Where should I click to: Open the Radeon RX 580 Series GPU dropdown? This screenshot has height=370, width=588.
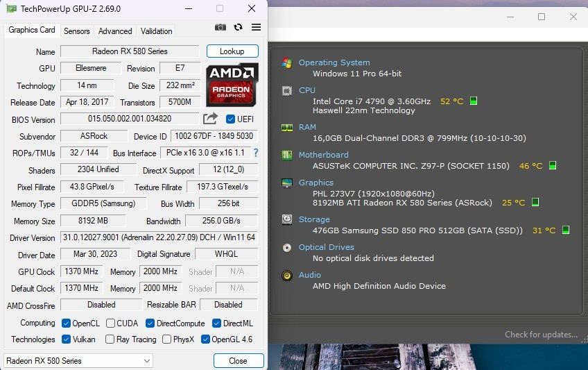[78, 361]
